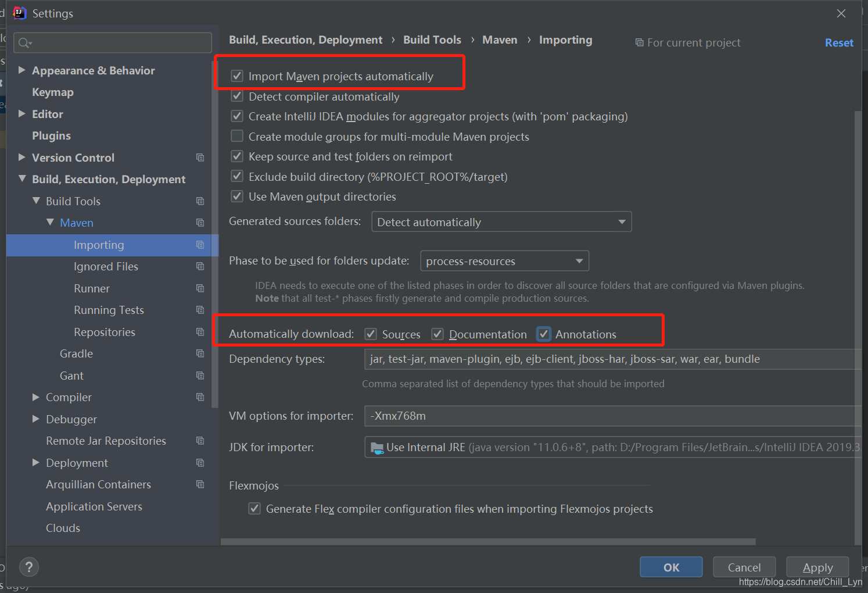Click project-level icon beside Runner row
The image size is (868, 593).
(200, 288)
